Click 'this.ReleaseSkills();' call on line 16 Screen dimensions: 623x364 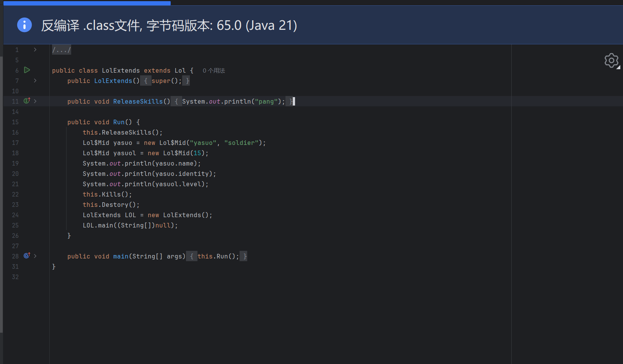click(x=123, y=133)
